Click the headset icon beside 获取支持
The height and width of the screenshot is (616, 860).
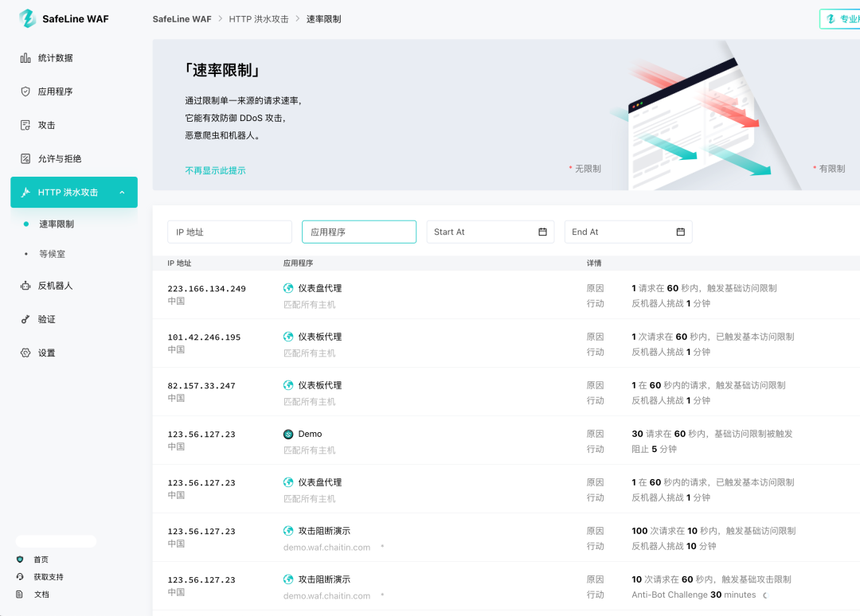(x=20, y=576)
